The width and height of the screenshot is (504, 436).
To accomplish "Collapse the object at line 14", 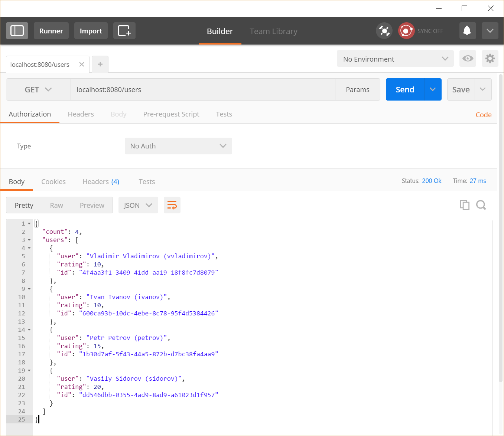I will tap(29, 330).
